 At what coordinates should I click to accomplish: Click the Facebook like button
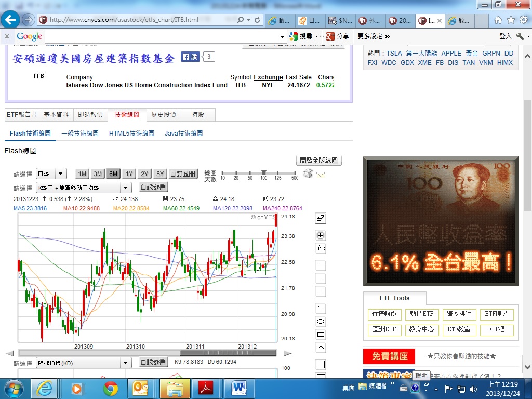190,57
